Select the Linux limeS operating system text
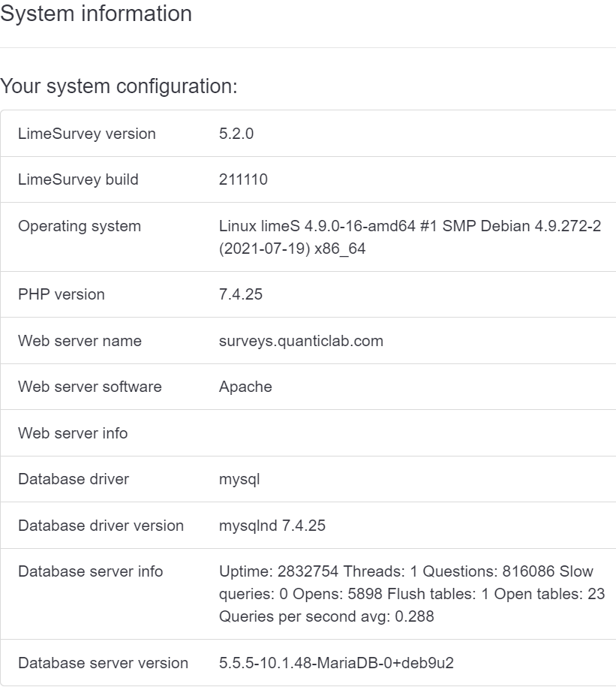The height and width of the screenshot is (687, 616). (x=410, y=237)
